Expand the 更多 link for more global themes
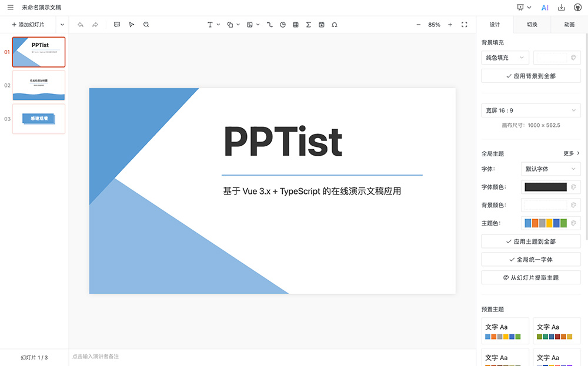588x366 pixels. pos(569,153)
